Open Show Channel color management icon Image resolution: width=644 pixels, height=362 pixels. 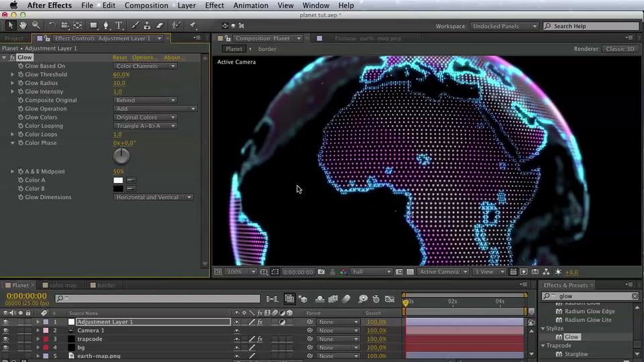(343, 271)
